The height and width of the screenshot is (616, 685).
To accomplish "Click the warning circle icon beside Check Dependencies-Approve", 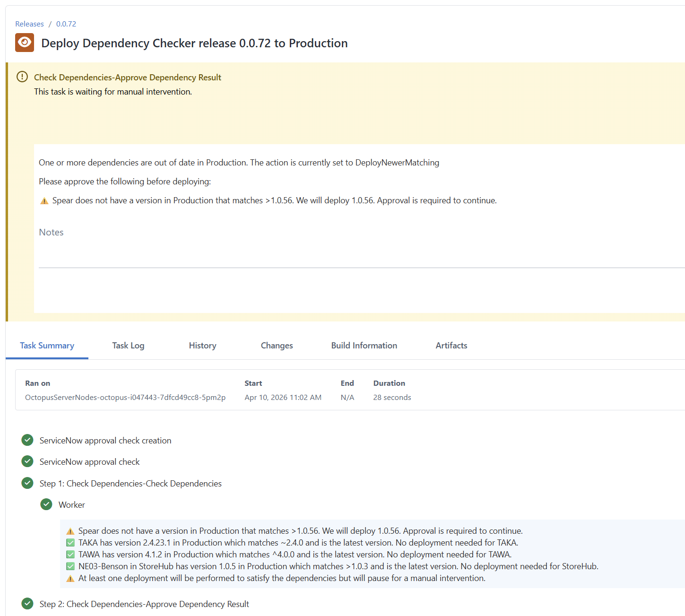I will [21, 77].
